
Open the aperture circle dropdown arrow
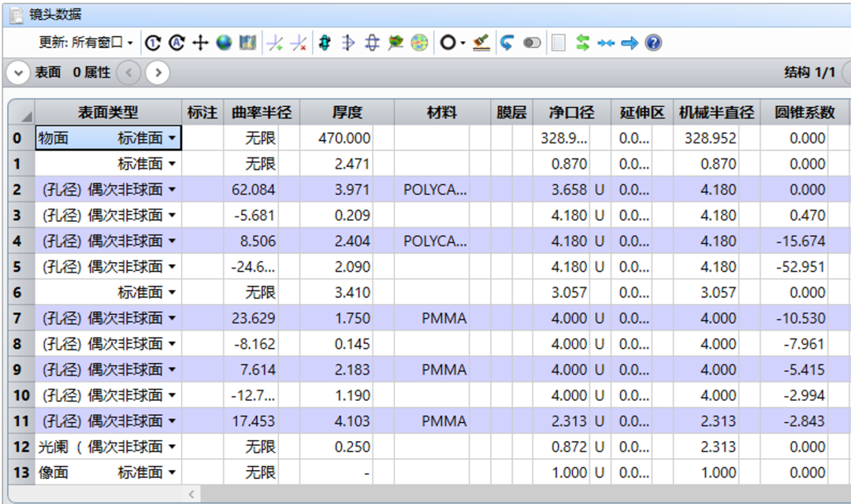pos(463,43)
